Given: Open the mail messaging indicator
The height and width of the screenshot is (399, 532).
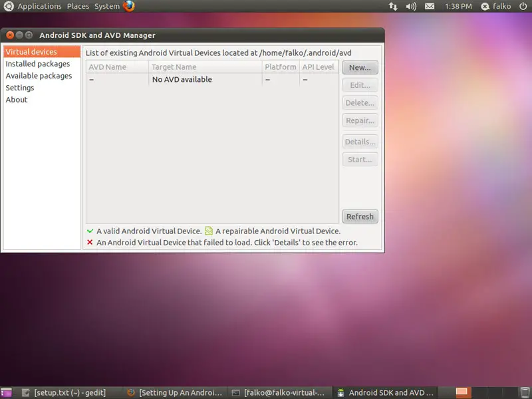Looking at the screenshot, I should [x=430, y=6].
